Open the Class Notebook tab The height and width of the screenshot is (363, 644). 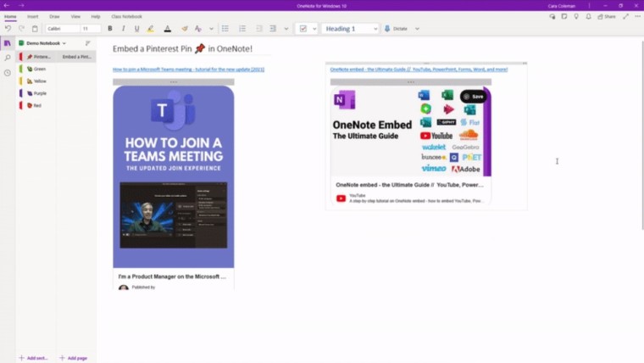126,16
